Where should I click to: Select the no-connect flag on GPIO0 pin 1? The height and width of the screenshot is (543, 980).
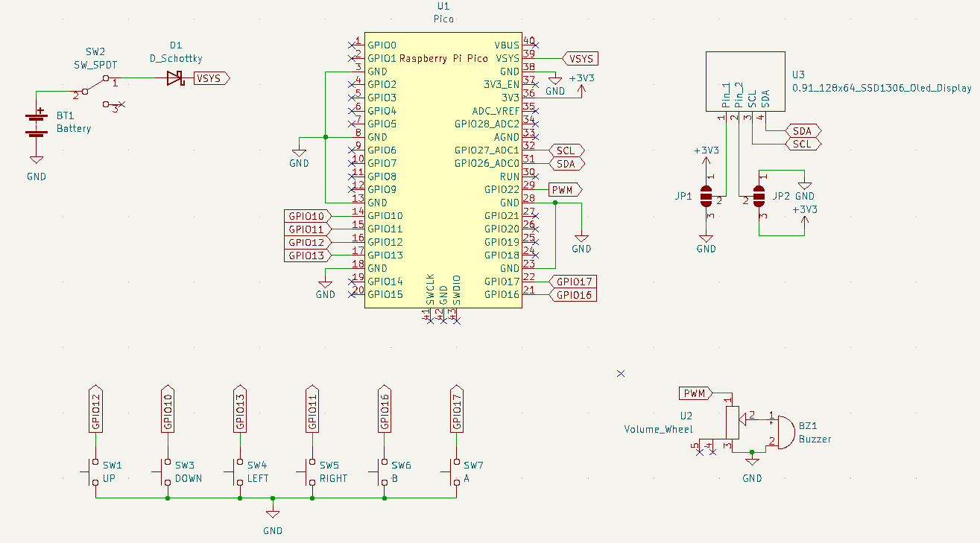point(352,45)
